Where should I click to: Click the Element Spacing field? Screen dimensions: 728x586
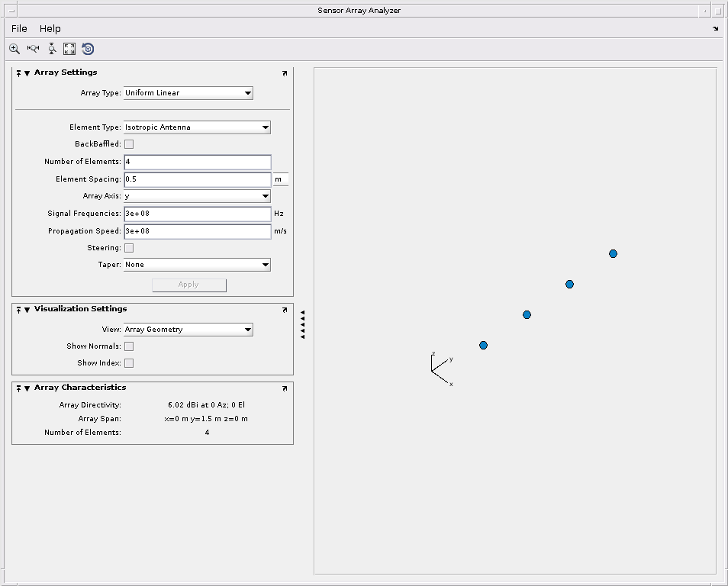(x=198, y=179)
